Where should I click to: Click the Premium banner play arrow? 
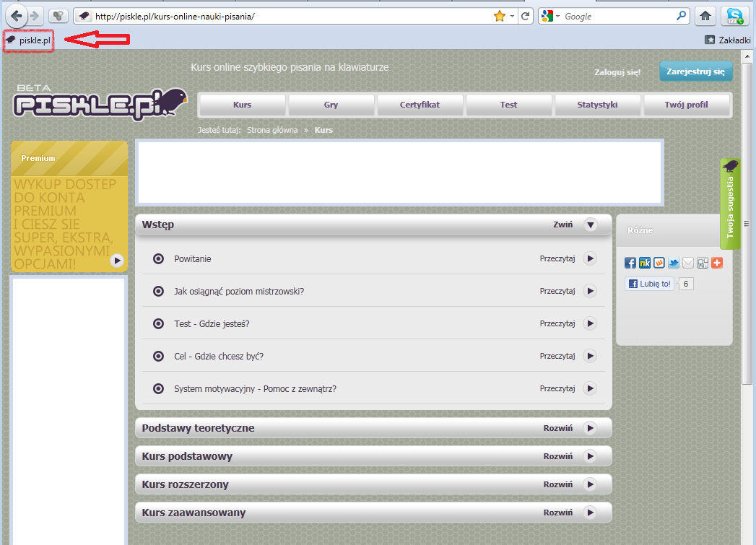116,261
